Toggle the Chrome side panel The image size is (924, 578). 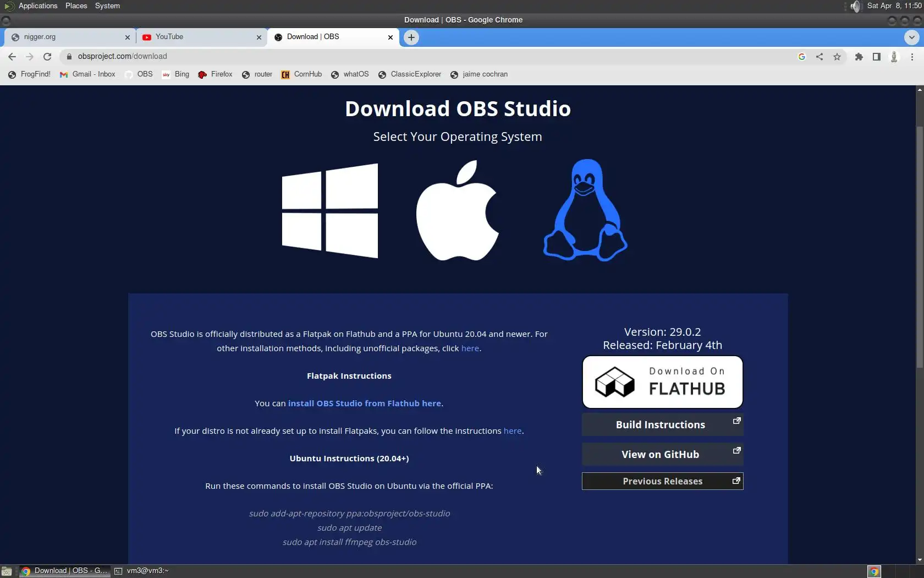[877, 56]
